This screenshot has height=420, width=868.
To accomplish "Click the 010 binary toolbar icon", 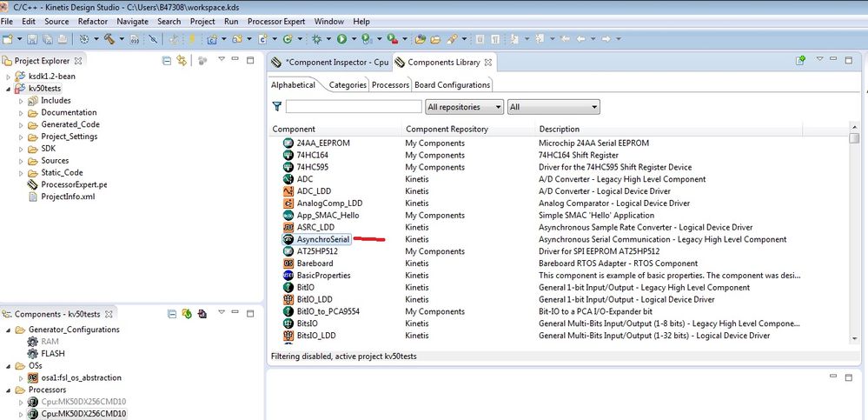I will [135, 39].
